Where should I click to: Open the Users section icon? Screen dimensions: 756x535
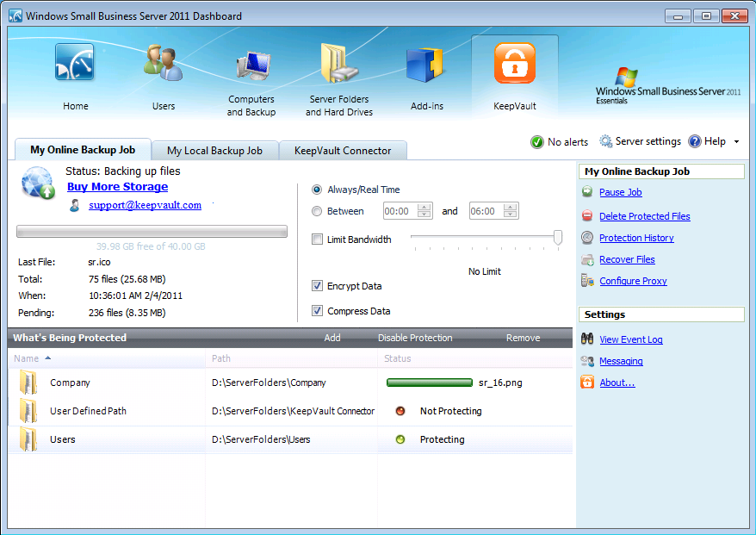tap(164, 63)
